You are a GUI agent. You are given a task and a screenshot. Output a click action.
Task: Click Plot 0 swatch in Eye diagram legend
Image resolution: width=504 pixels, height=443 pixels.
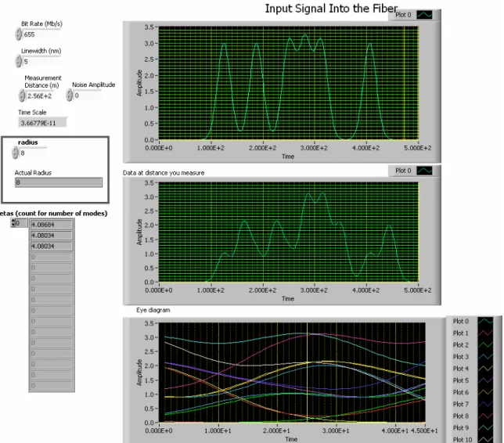click(x=485, y=321)
